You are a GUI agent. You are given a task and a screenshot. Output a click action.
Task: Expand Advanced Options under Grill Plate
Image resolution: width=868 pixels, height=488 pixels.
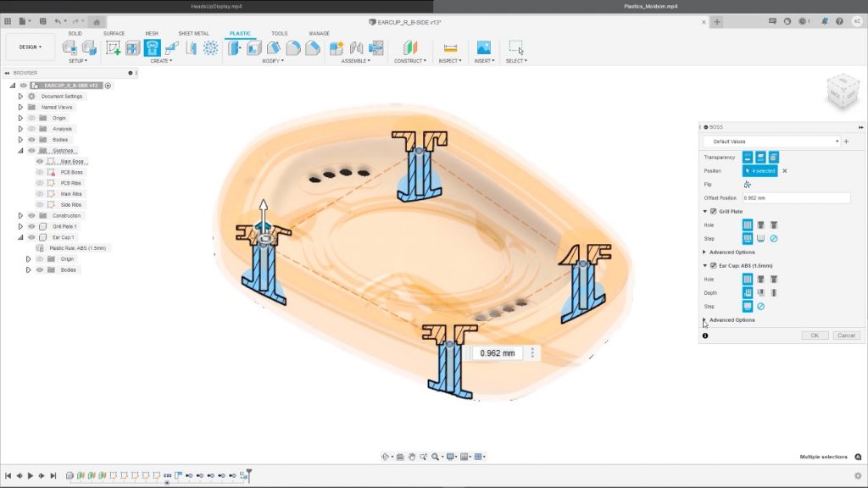(705, 252)
